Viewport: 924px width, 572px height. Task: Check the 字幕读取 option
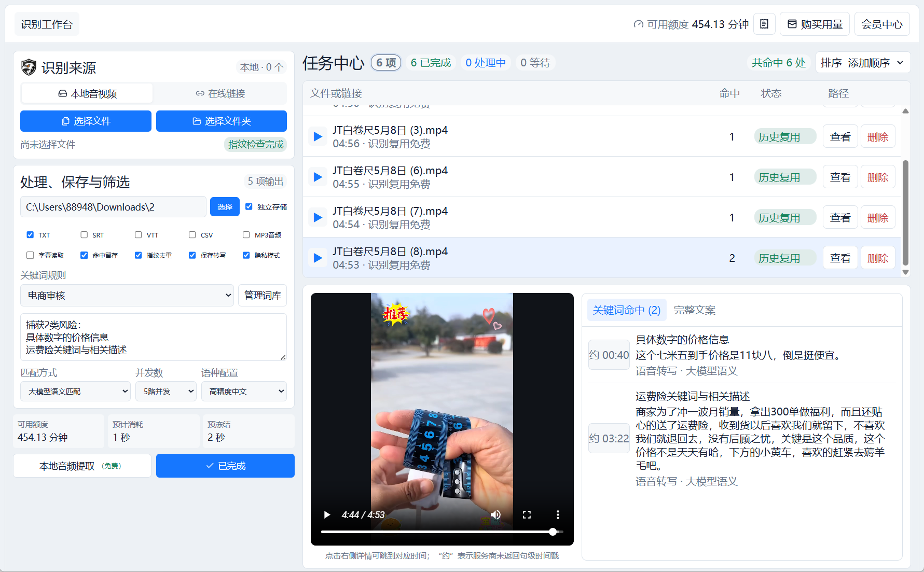30,255
